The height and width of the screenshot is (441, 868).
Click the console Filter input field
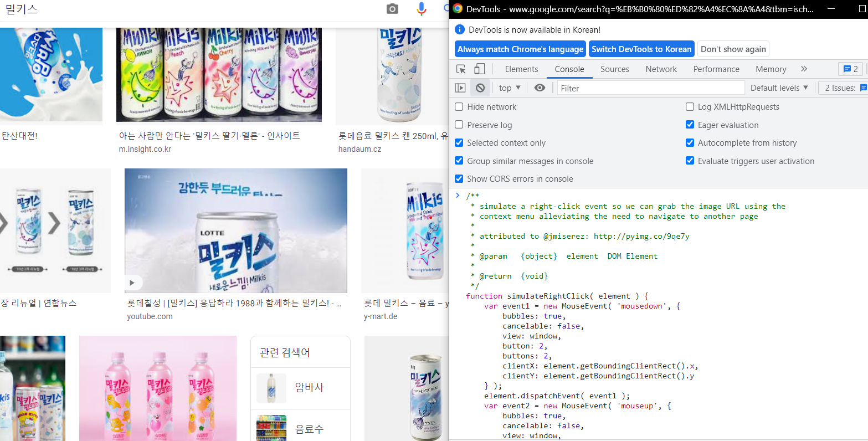[651, 88]
